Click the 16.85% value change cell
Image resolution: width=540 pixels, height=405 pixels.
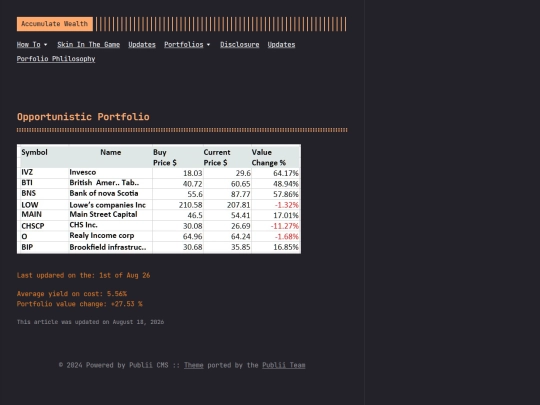tap(285, 247)
